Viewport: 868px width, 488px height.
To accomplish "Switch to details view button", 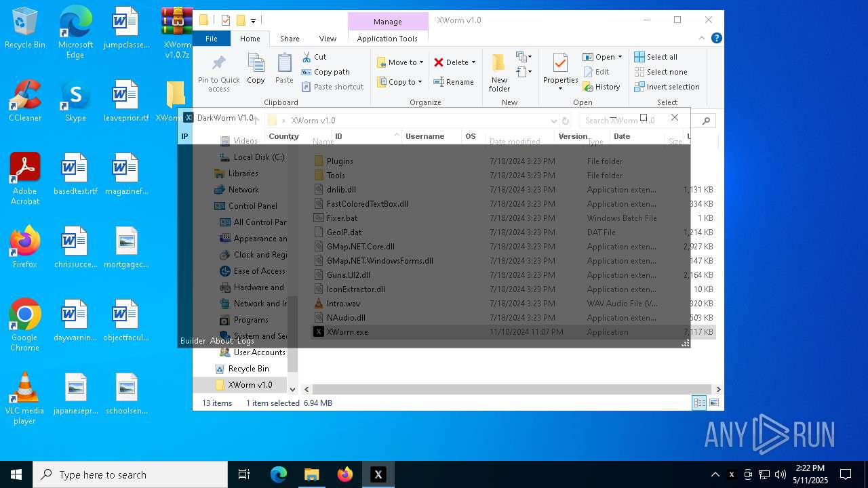I will (x=699, y=403).
